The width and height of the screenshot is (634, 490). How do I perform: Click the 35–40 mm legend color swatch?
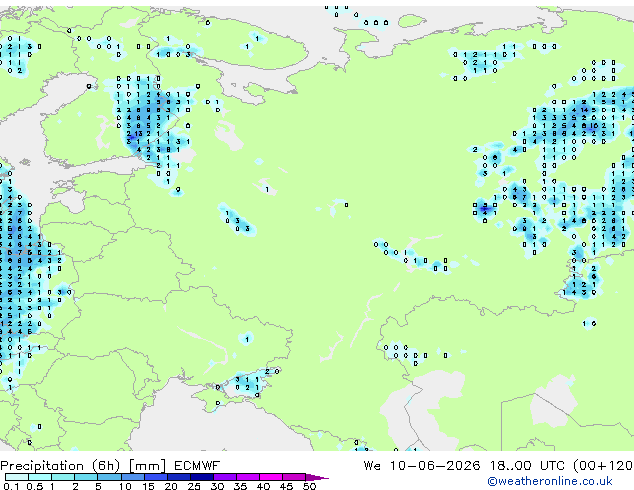[x=248, y=477]
